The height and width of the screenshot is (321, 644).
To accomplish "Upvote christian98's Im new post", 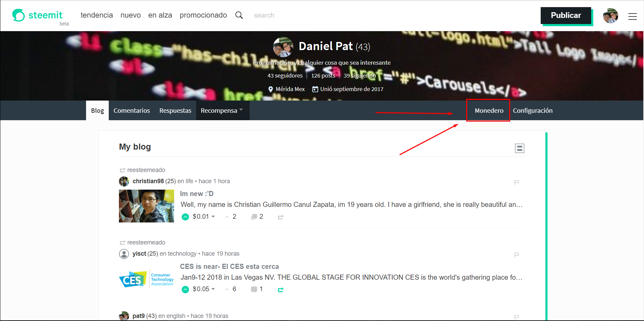I will (x=185, y=217).
